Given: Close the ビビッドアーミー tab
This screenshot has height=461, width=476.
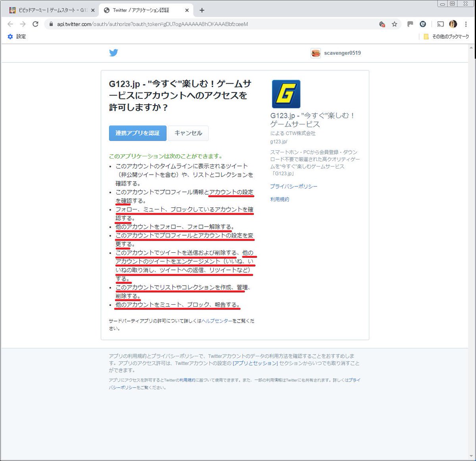Looking at the screenshot, I should [93, 10].
